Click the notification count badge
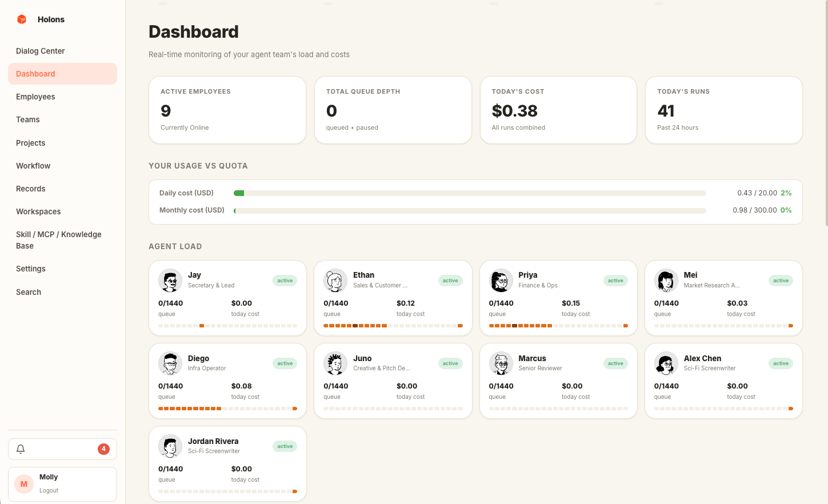 point(103,449)
